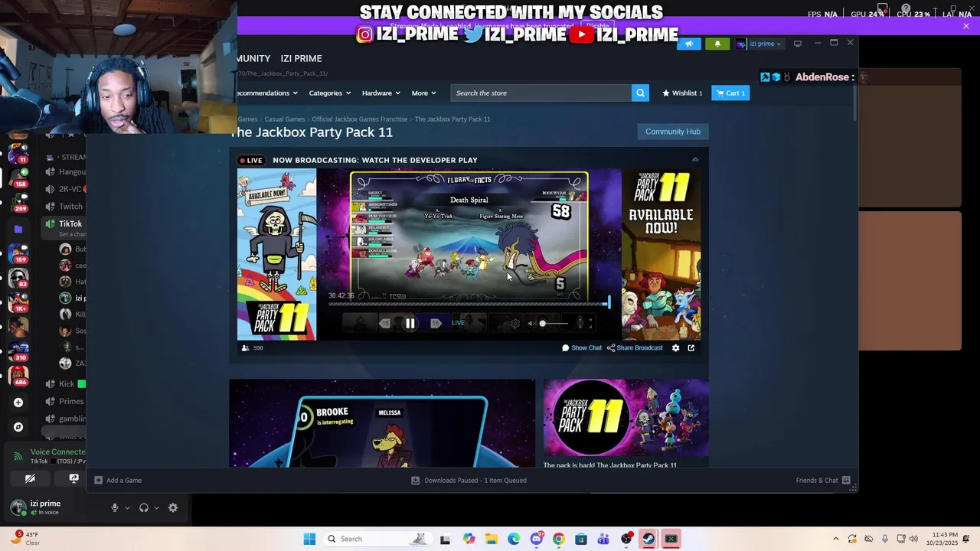980x551 pixels.
Task: Open the Recommendations store menu
Action: 267,93
